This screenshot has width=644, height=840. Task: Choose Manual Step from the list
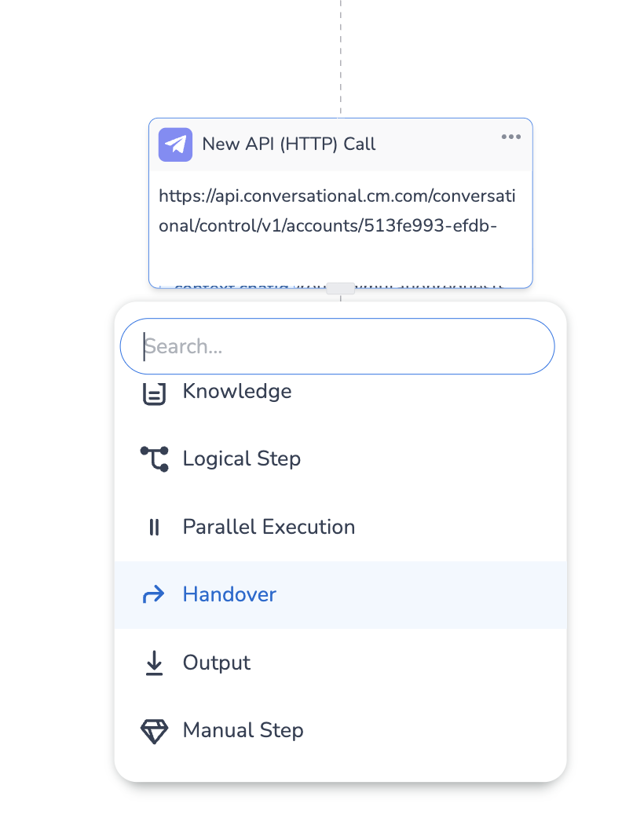[x=243, y=730]
